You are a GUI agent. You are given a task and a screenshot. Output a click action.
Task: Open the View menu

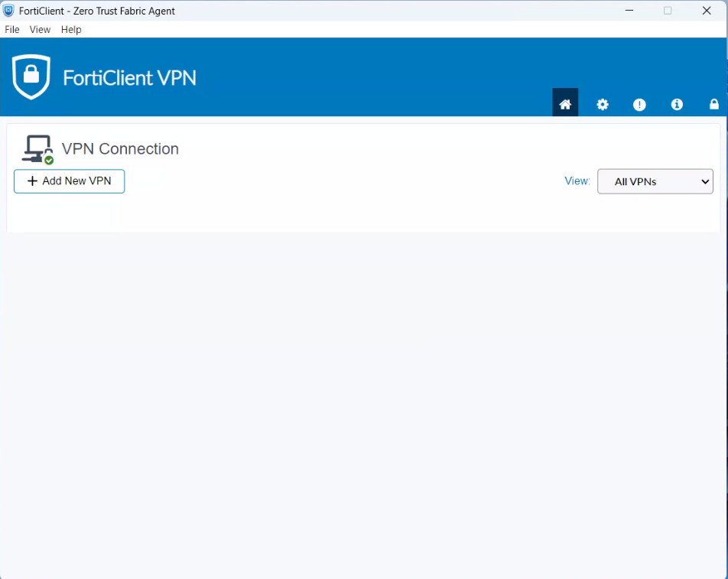point(40,30)
